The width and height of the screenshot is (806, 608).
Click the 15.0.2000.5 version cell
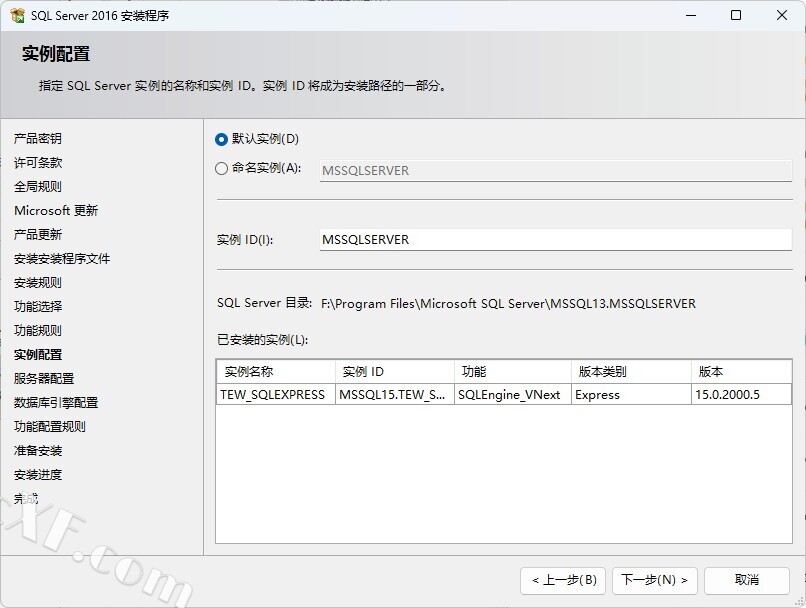pyautogui.click(x=741, y=395)
